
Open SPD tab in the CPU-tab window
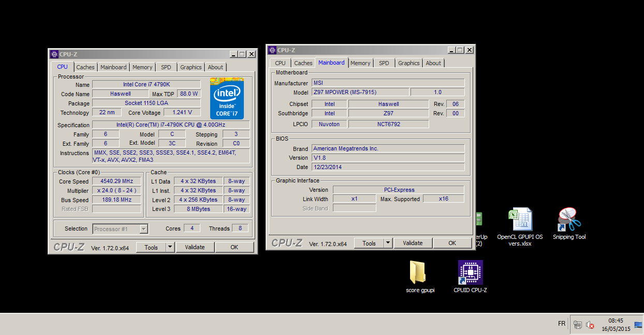pos(166,67)
